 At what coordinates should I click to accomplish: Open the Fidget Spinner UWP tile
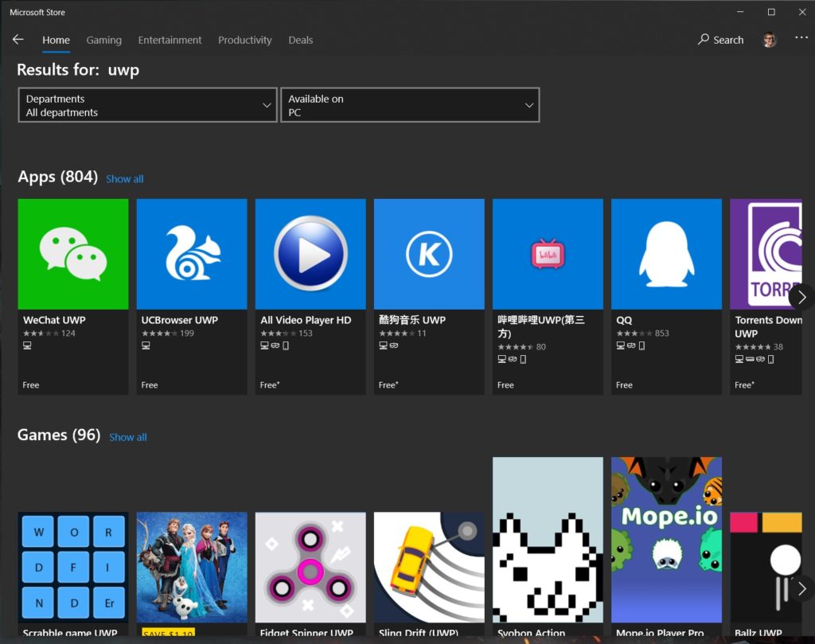[x=310, y=567]
